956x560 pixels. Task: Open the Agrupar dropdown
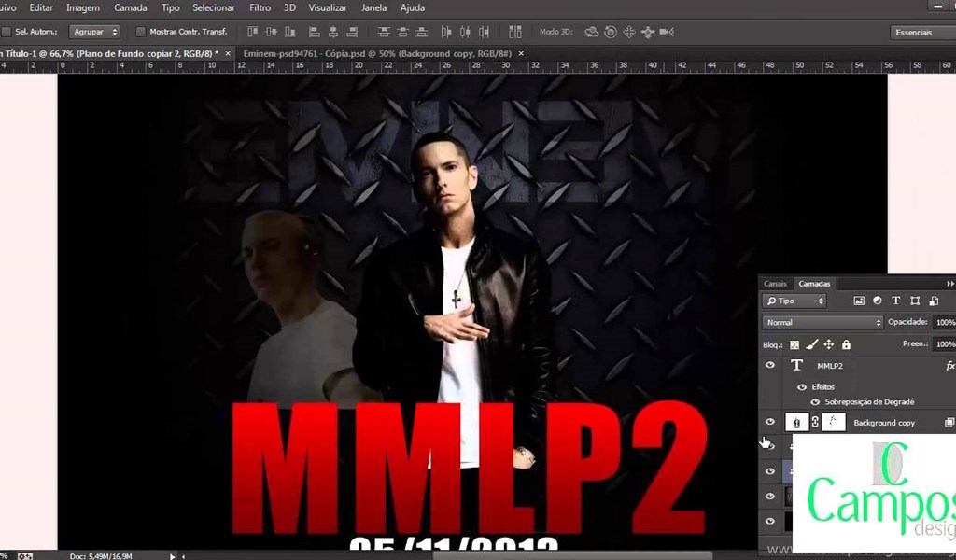tap(94, 32)
